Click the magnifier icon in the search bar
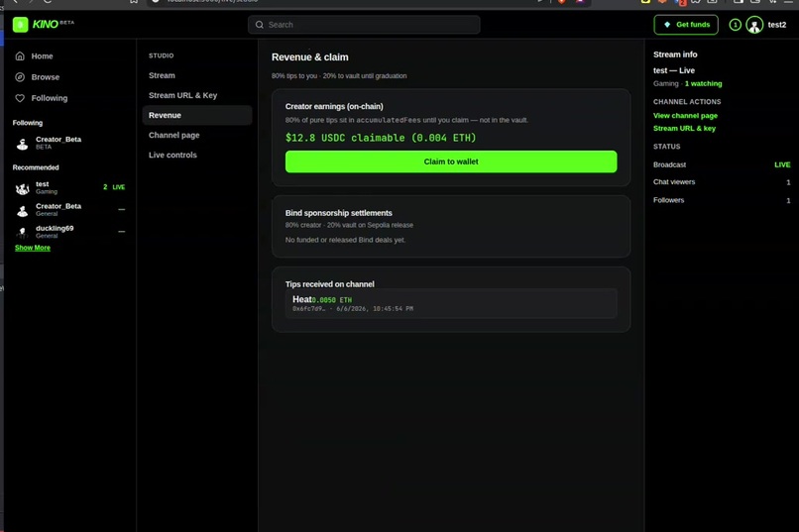Image resolution: width=799 pixels, height=532 pixels. pyautogui.click(x=260, y=25)
